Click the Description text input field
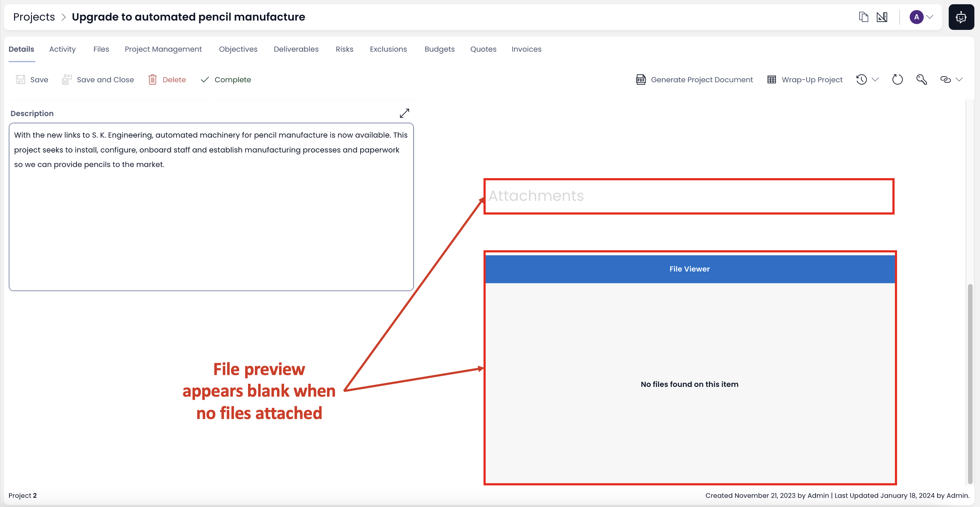 [x=211, y=206]
